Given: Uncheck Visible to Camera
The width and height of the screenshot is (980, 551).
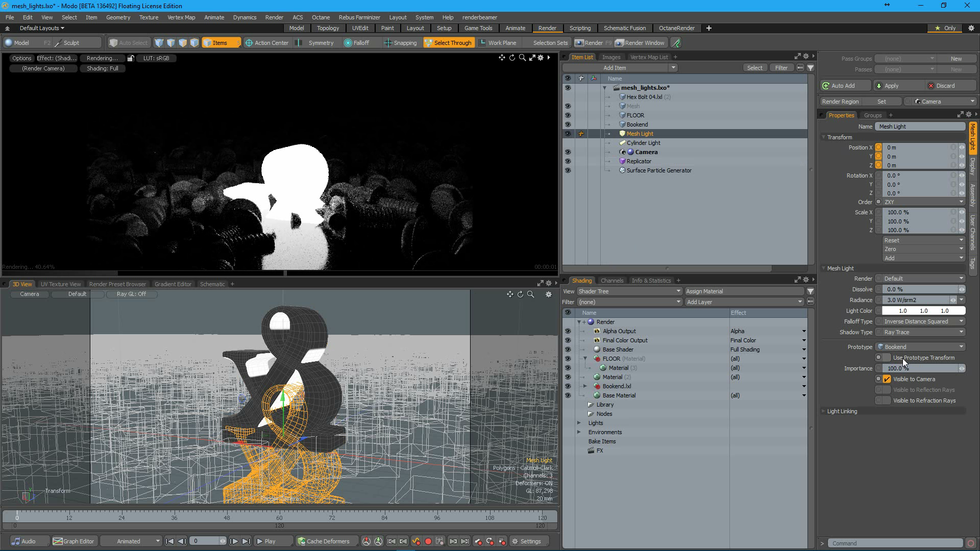Looking at the screenshot, I should pos(886,379).
